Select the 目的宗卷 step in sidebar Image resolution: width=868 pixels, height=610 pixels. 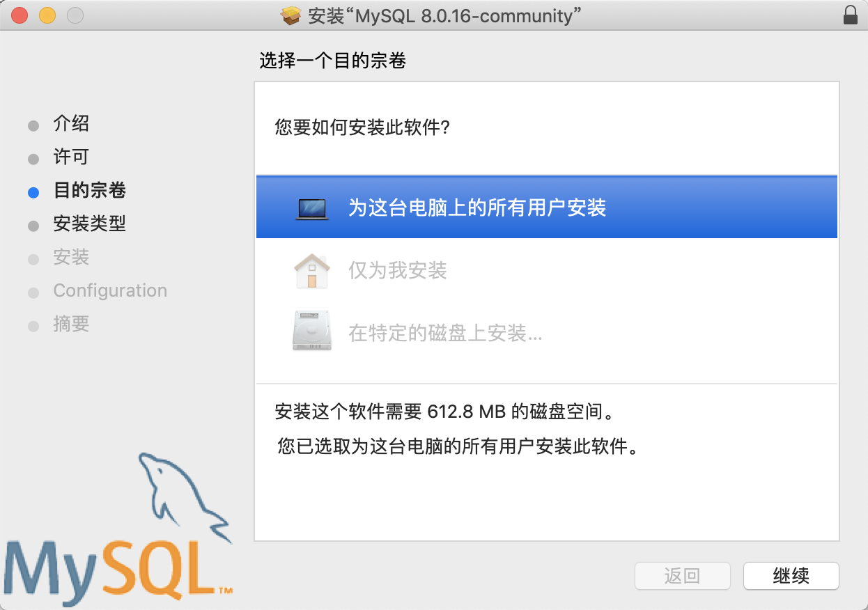coord(90,191)
